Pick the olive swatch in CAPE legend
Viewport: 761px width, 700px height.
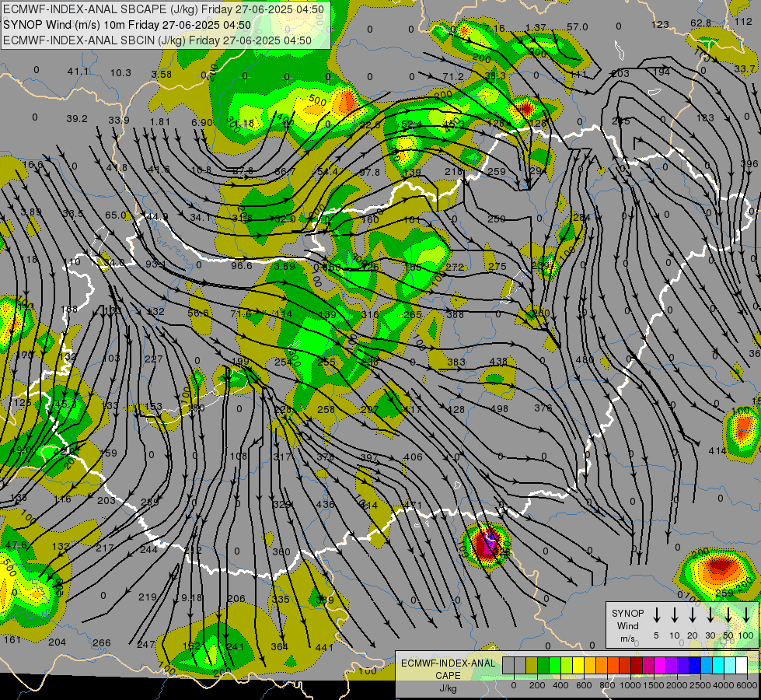pos(532,666)
